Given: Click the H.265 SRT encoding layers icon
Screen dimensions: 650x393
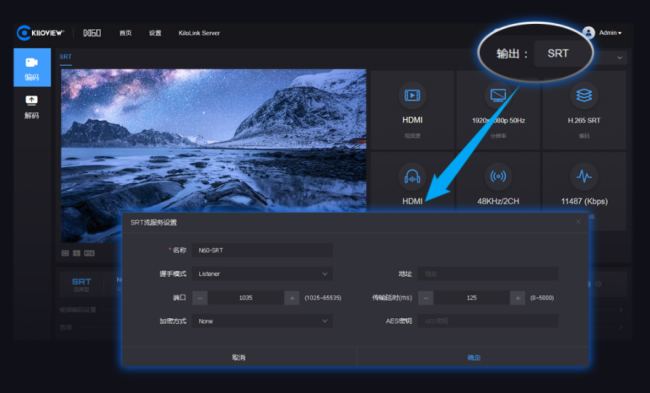Looking at the screenshot, I should pyautogui.click(x=584, y=96).
